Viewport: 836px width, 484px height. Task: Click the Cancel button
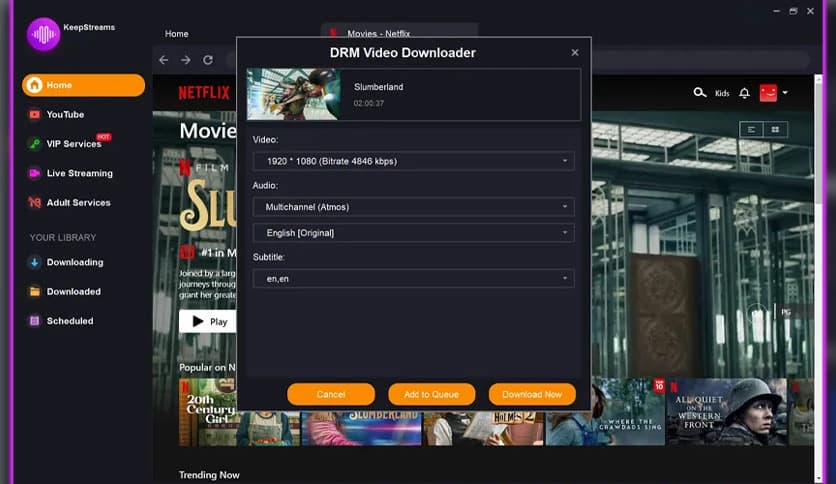click(331, 394)
